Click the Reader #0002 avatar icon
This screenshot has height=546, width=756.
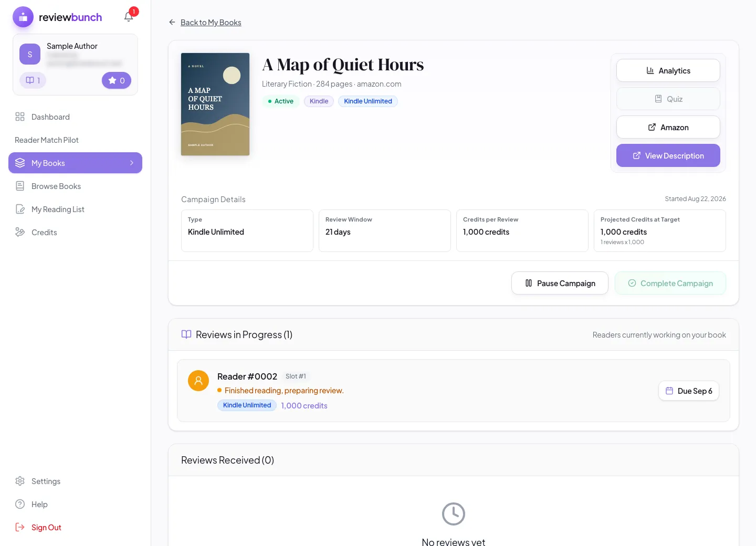click(x=198, y=381)
